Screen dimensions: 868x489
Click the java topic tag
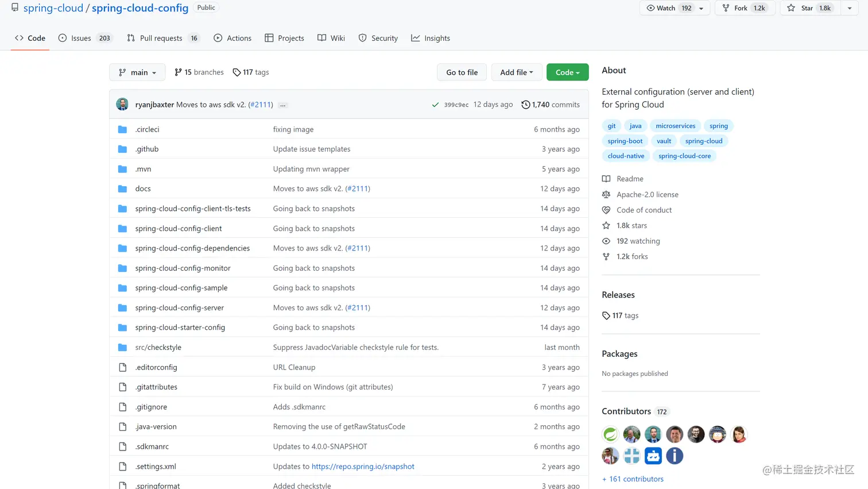635,126
